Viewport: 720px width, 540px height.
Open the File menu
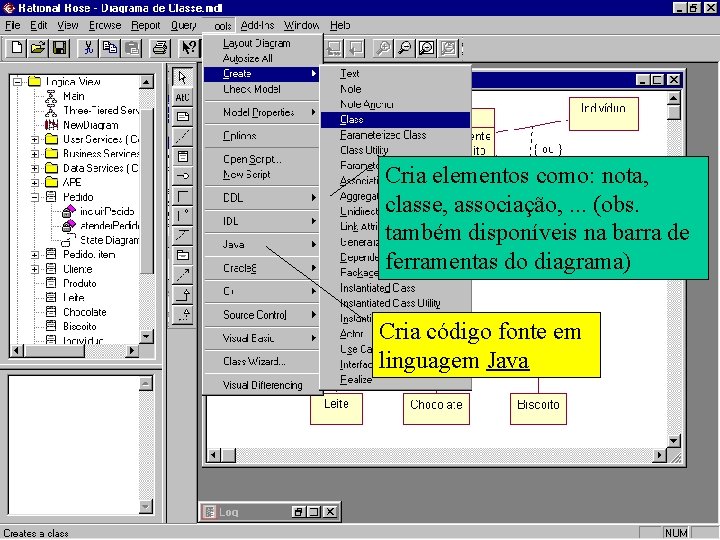pyautogui.click(x=12, y=25)
